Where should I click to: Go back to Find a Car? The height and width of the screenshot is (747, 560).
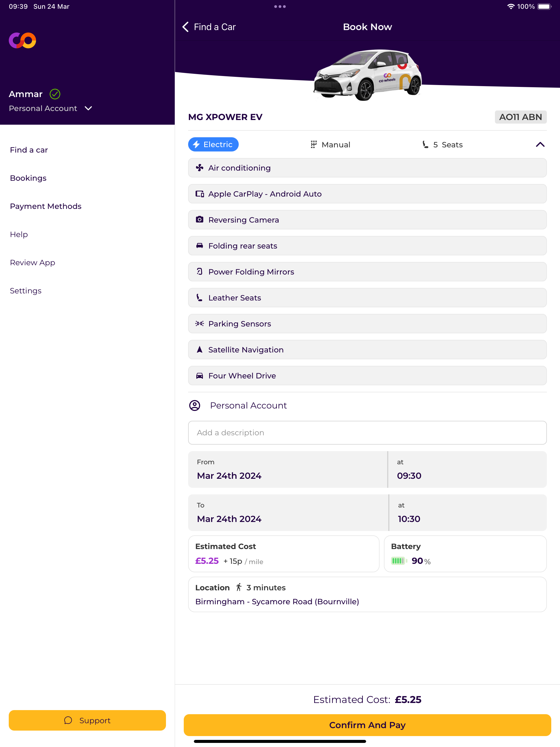pyautogui.click(x=209, y=27)
